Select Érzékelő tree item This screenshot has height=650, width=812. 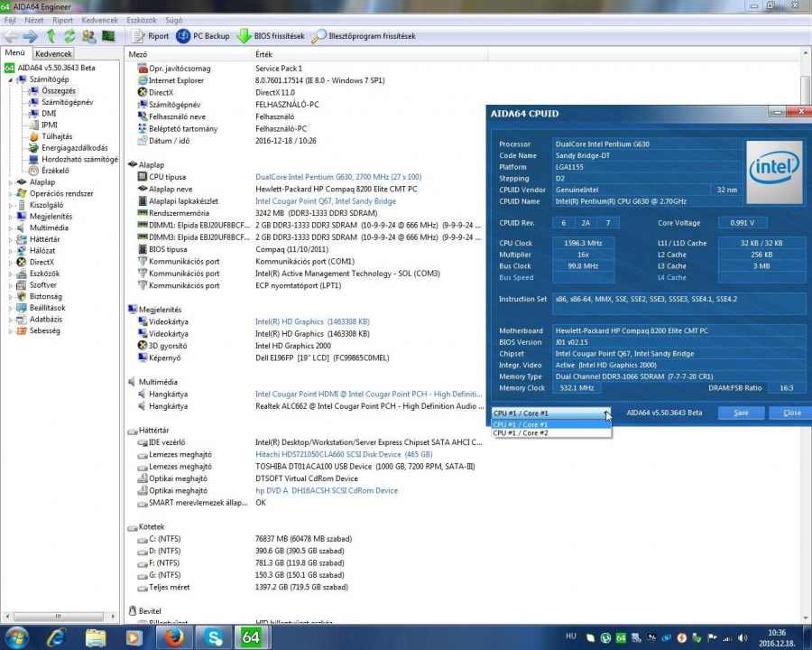click(55, 171)
